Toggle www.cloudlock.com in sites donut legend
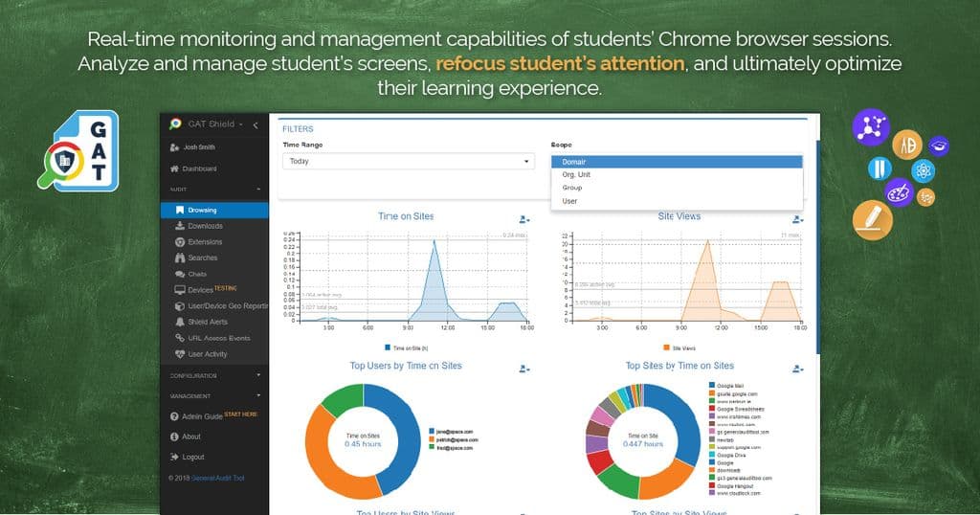Viewport: 980px width, 515px height. (734, 493)
